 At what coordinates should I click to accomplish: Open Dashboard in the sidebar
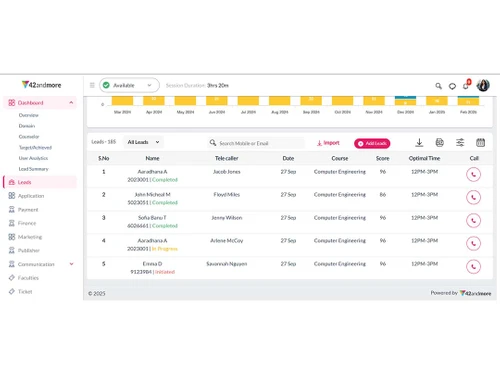(40, 103)
